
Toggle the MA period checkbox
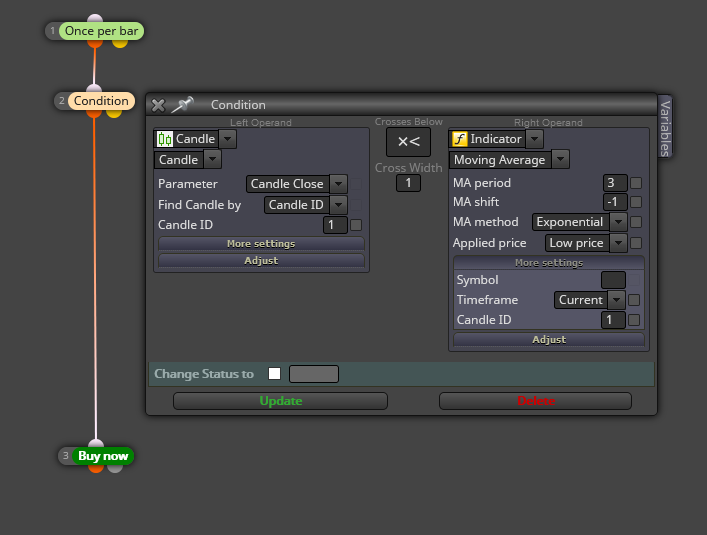click(x=636, y=183)
